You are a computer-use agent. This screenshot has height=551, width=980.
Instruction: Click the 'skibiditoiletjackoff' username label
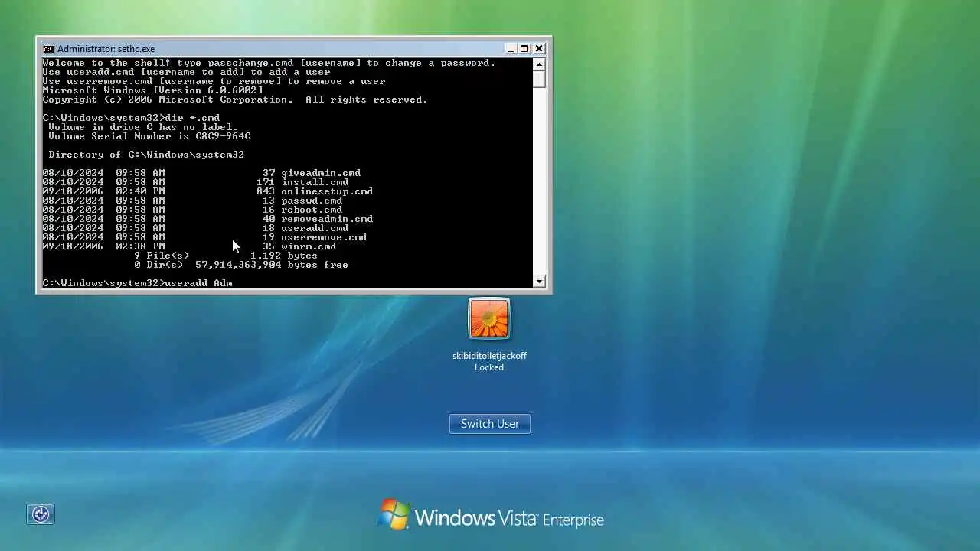(489, 356)
